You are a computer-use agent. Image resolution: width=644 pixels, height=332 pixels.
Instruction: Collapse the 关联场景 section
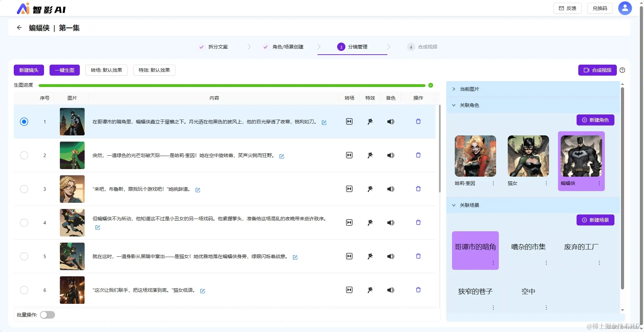click(x=533, y=205)
